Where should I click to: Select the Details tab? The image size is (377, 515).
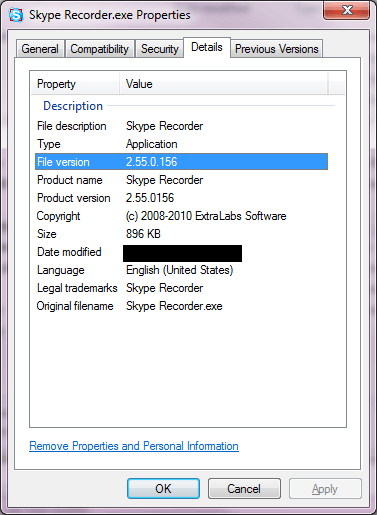pos(207,47)
